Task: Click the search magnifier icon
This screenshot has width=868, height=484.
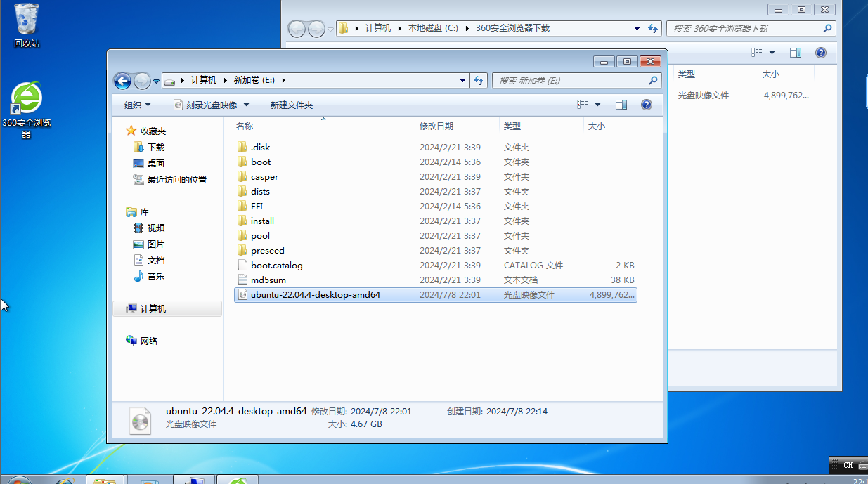Action: click(x=652, y=80)
